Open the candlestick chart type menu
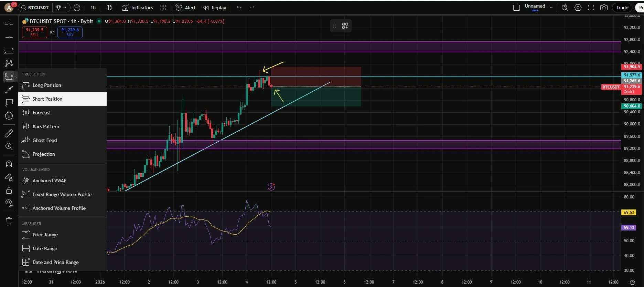This screenshot has width=644, height=287. pyautogui.click(x=109, y=8)
